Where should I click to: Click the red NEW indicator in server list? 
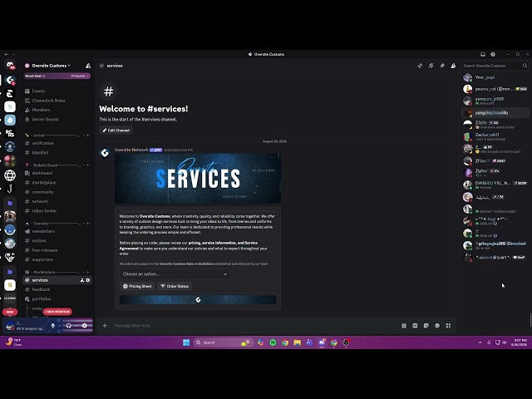point(10,312)
